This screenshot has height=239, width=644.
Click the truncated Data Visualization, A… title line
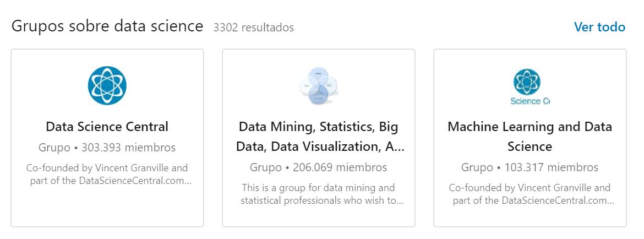[x=320, y=146]
